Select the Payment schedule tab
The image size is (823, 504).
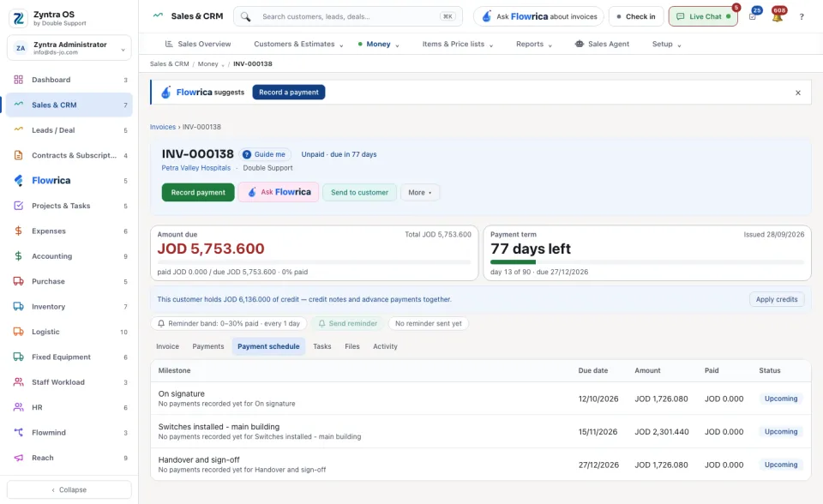[268, 346]
